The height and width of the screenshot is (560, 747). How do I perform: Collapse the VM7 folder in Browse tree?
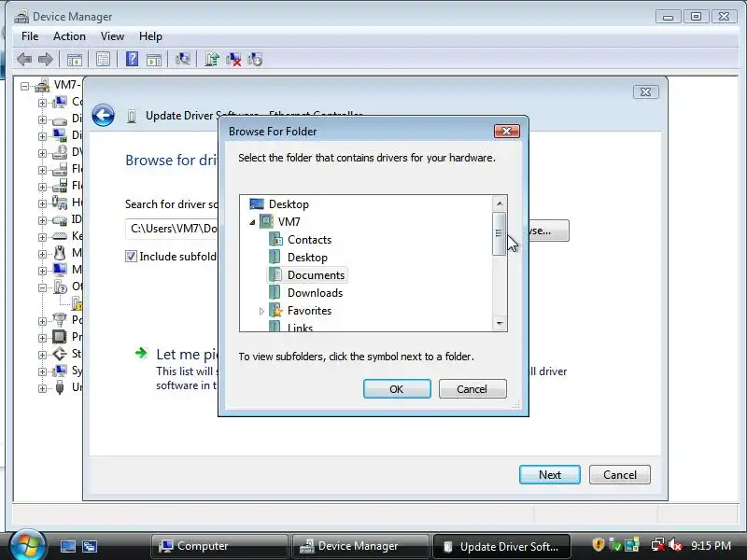coord(252,222)
